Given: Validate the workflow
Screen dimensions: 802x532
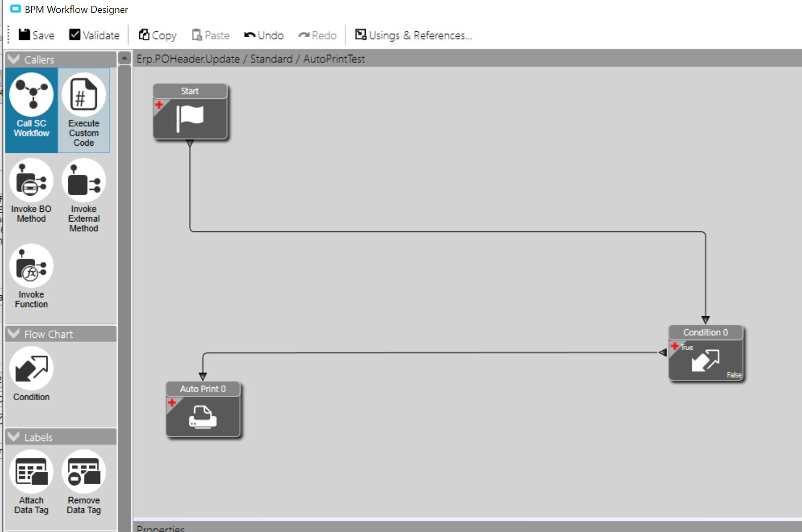Looking at the screenshot, I should 94,35.
